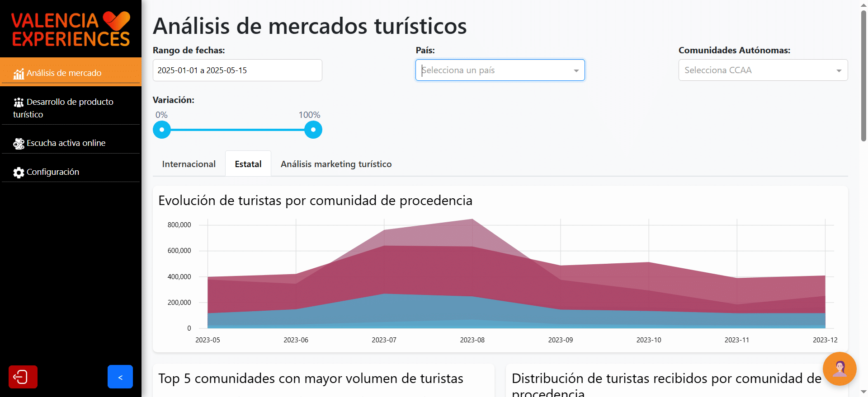Open the orange chat assistant avatar
This screenshot has width=868, height=397.
coord(840,369)
